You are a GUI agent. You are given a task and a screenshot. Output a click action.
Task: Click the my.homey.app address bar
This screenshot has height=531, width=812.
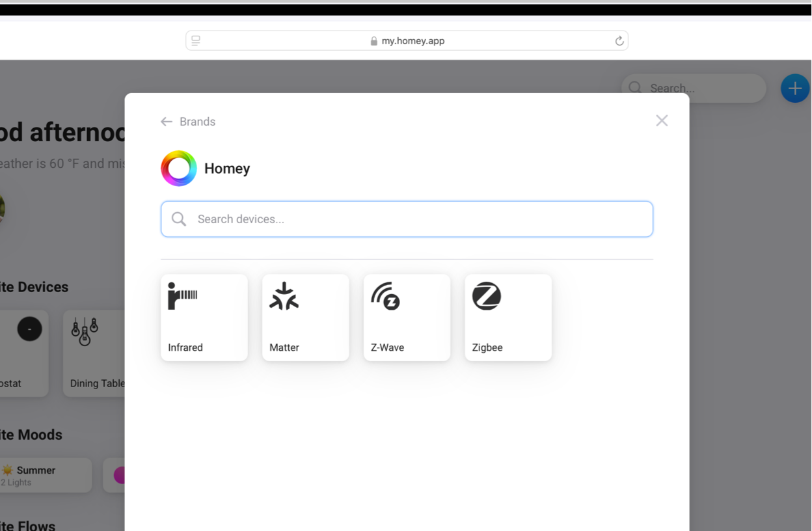(407, 40)
